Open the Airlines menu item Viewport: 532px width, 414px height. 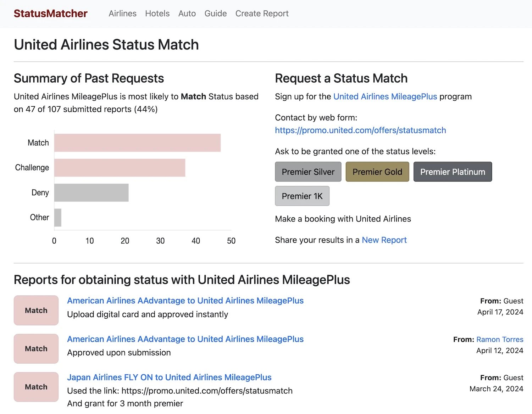tap(122, 13)
